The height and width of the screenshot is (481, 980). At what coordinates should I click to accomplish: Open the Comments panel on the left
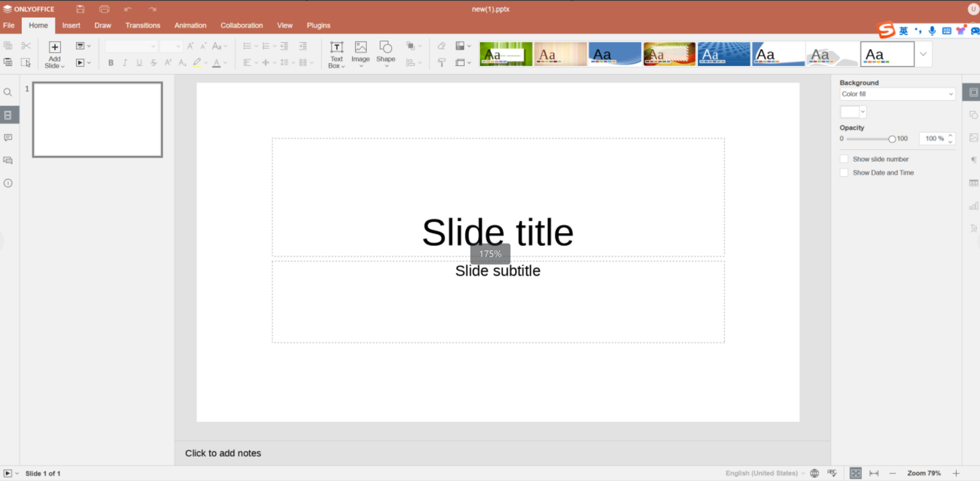tap(8, 137)
